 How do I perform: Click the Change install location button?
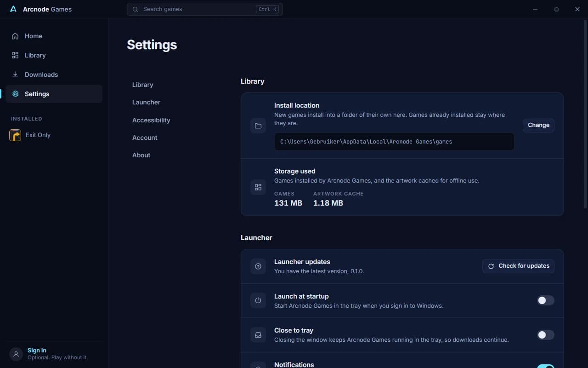point(538,125)
